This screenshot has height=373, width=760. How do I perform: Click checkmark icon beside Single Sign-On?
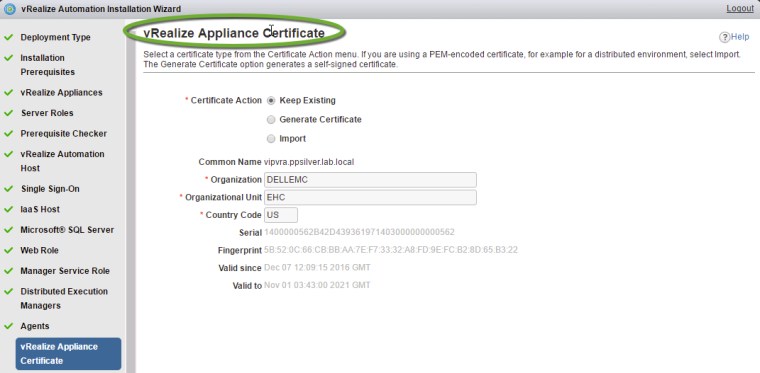click(8, 189)
